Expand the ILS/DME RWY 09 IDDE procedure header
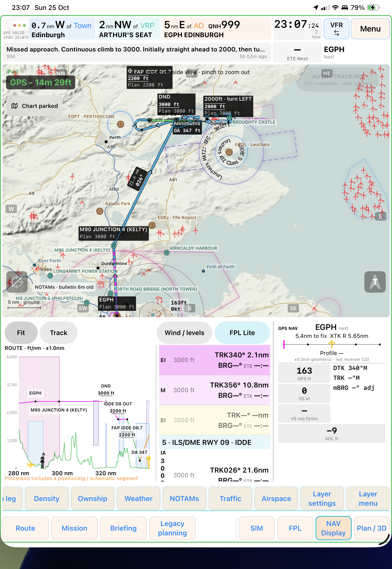 click(214, 442)
